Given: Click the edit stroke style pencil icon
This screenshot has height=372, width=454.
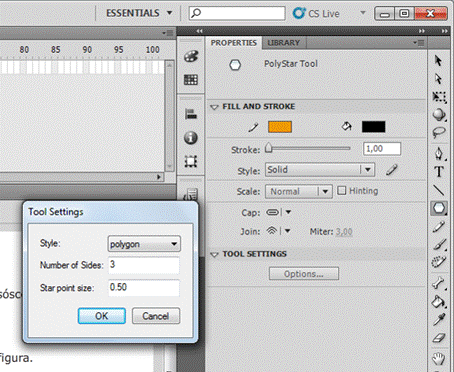Looking at the screenshot, I should click(391, 170).
